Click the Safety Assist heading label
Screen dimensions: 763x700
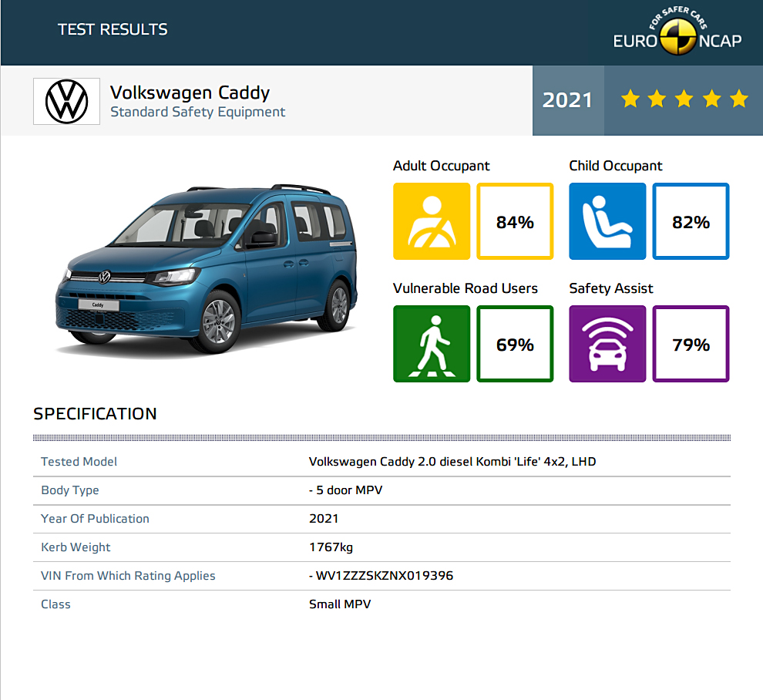610,288
